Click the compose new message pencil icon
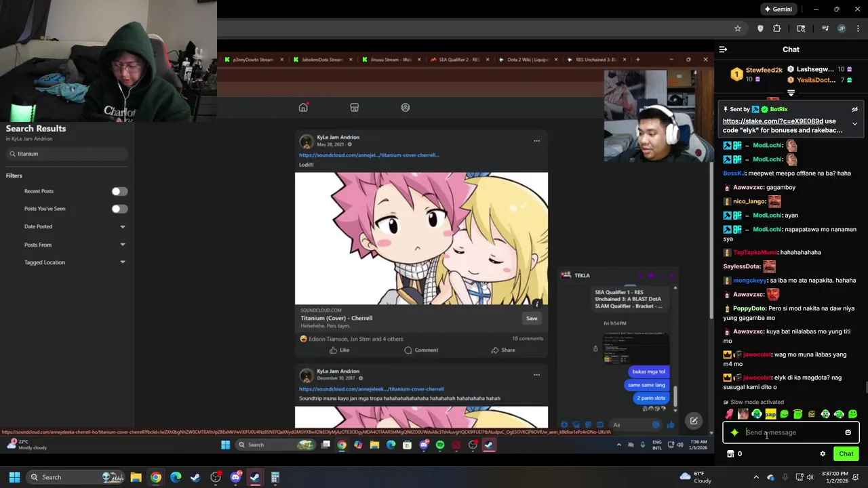The height and width of the screenshot is (488, 868). coord(694,421)
